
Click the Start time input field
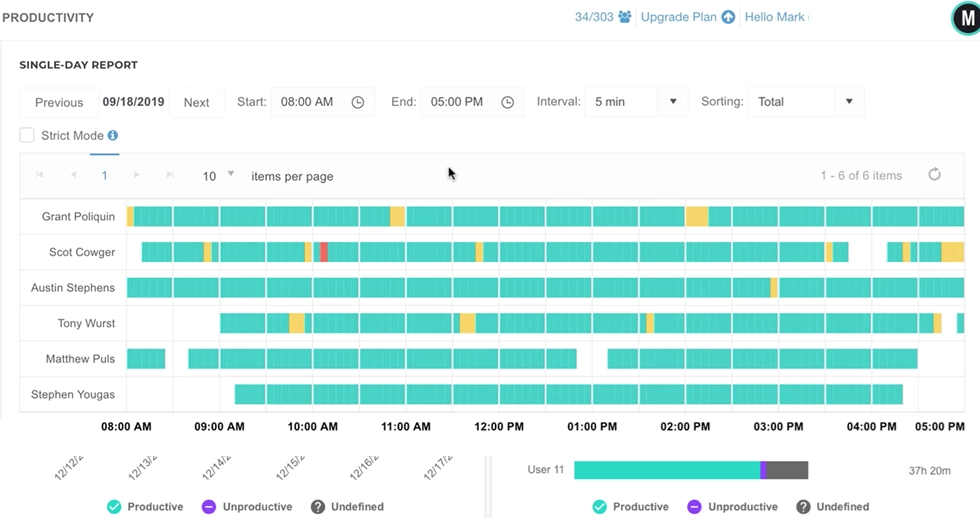click(x=310, y=102)
